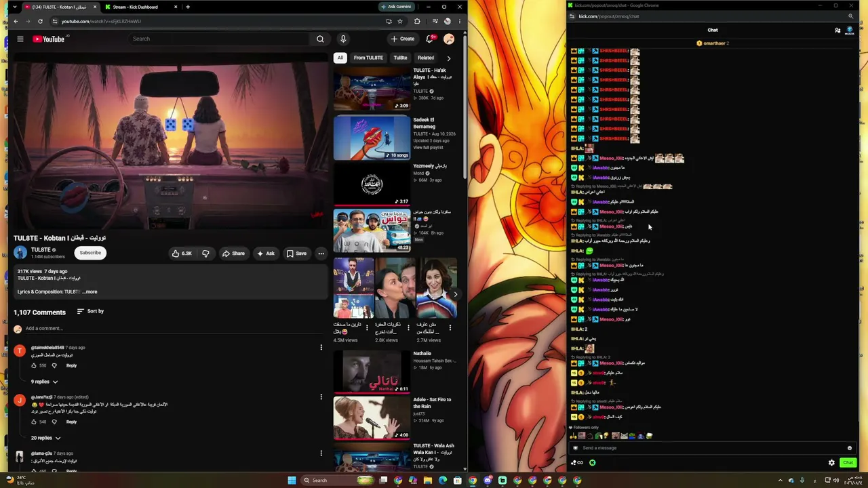Screen dimensions: 868x488
Task: Click the Kobtan video player
Action: (170, 141)
